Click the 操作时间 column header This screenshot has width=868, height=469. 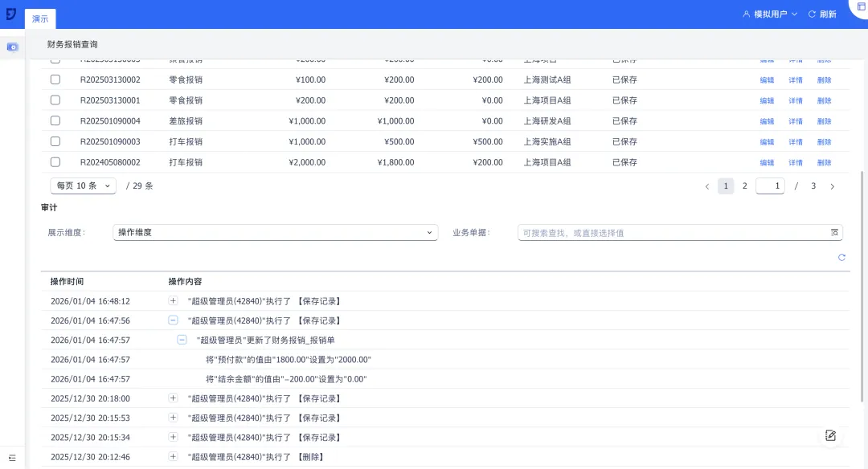click(x=67, y=282)
